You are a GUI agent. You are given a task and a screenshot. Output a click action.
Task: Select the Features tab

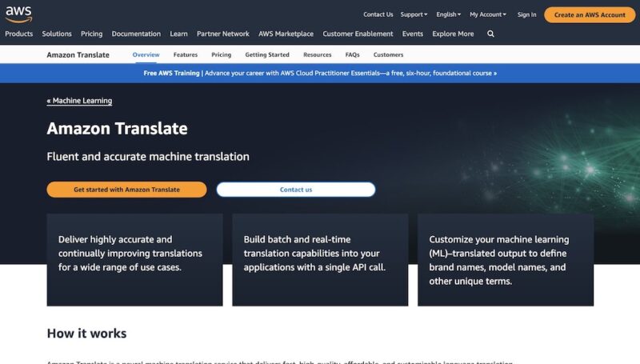(x=186, y=54)
